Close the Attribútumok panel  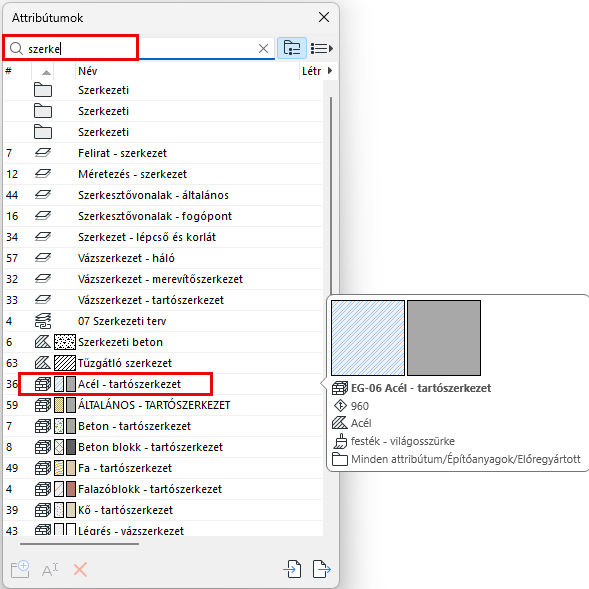tap(324, 17)
